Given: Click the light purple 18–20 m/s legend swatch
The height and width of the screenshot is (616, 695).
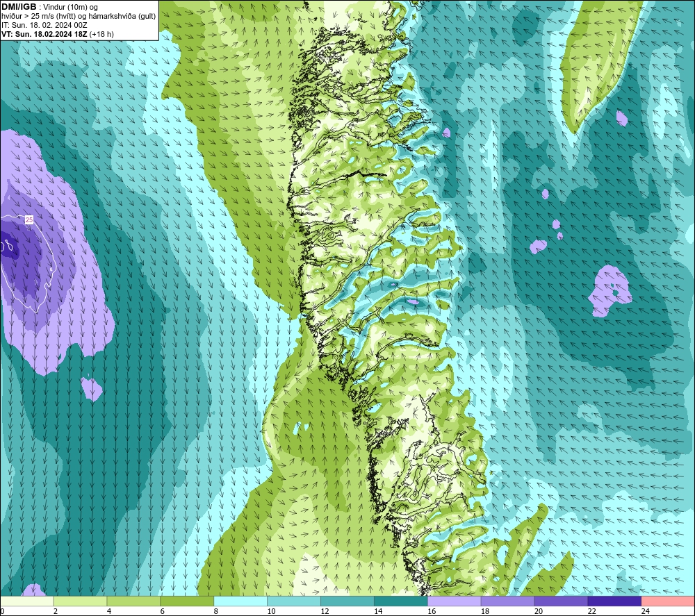Looking at the screenshot, I should pos(507,601).
